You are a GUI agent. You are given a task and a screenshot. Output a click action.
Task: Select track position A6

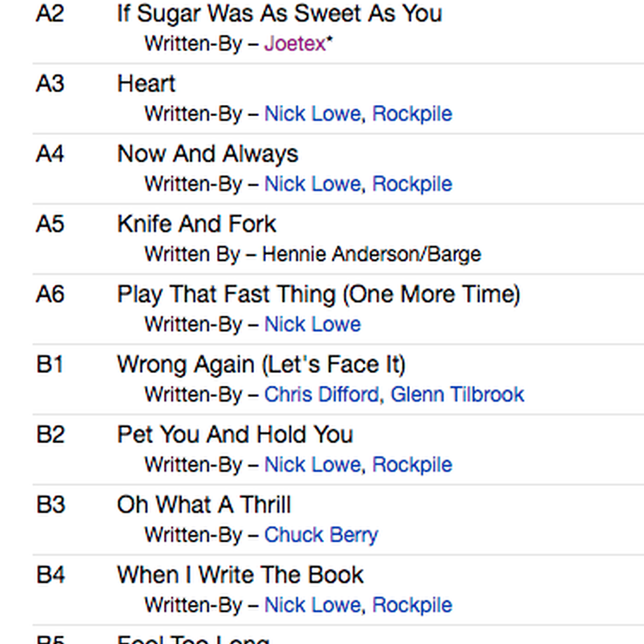[50, 295]
